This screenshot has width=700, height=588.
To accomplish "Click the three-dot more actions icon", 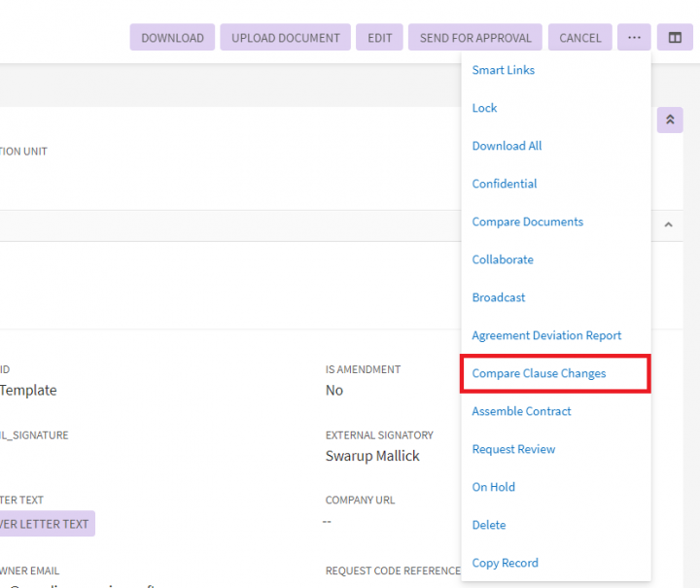I will click(x=634, y=38).
